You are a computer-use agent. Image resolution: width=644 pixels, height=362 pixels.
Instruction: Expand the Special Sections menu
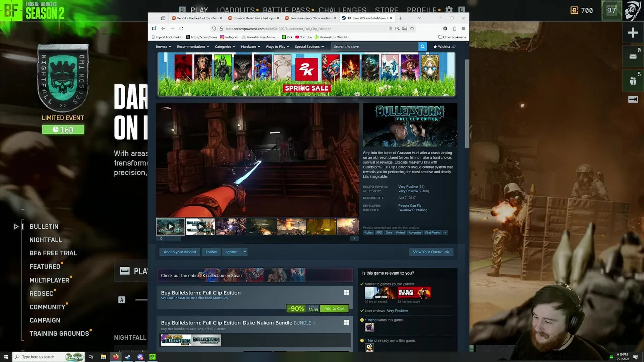(x=309, y=46)
